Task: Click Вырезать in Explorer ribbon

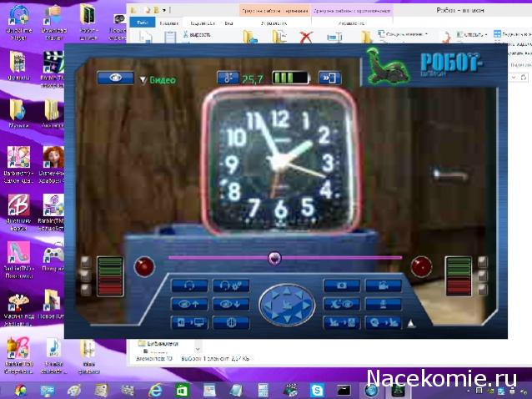Action: click(x=197, y=34)
